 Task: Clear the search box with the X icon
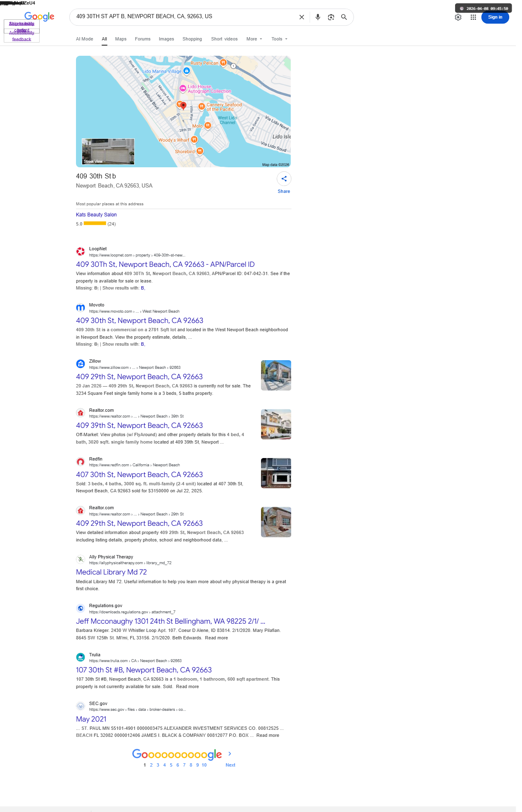click(301, 17)
